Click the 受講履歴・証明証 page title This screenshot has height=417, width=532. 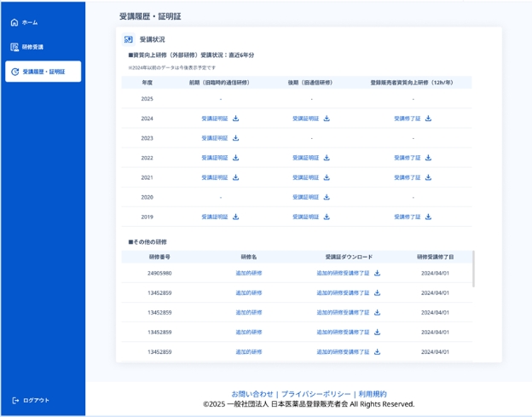150,16
